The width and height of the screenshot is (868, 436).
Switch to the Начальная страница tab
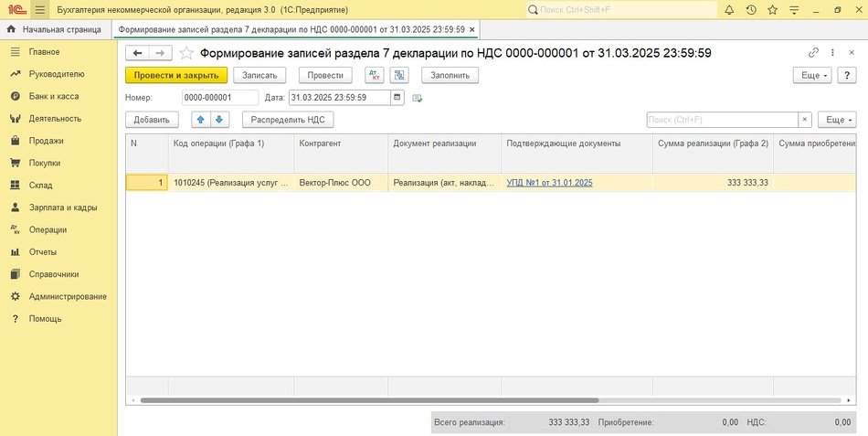coord(55,29)
